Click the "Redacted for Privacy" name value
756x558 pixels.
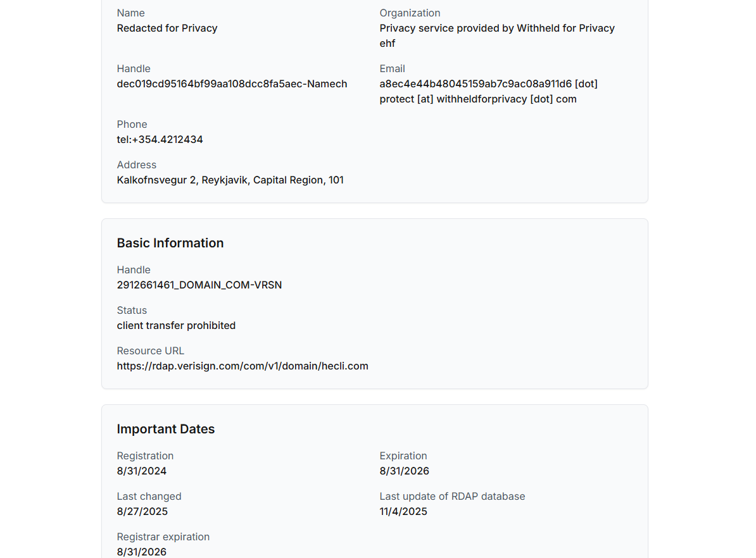point(167,28)
